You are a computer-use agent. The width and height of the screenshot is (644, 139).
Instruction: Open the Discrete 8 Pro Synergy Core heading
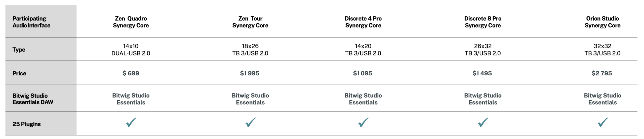483,22
